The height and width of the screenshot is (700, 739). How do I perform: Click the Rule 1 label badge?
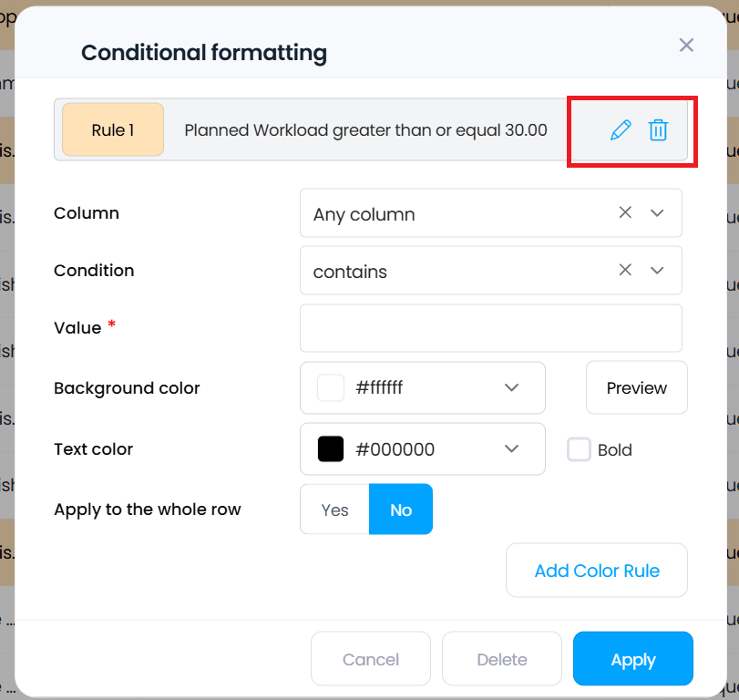point(113,130)
